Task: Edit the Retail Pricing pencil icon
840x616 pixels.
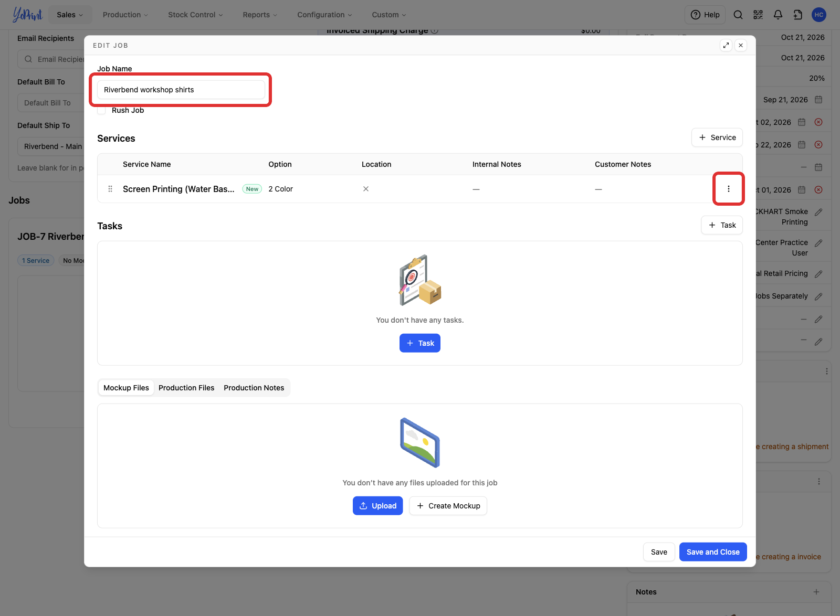Action: click(818, 274)
